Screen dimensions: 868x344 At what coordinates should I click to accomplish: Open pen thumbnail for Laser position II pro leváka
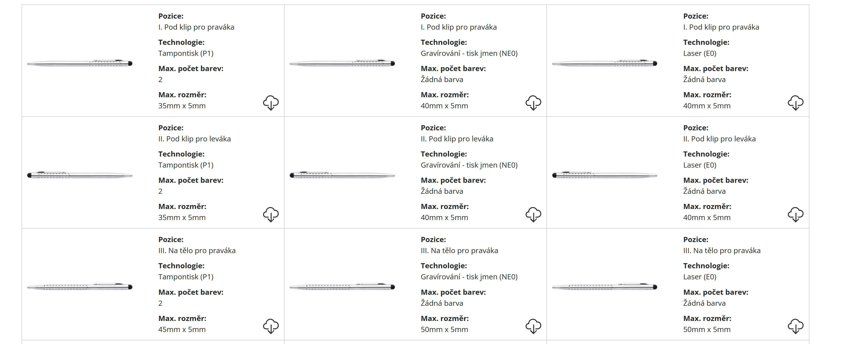click(604, 175)
